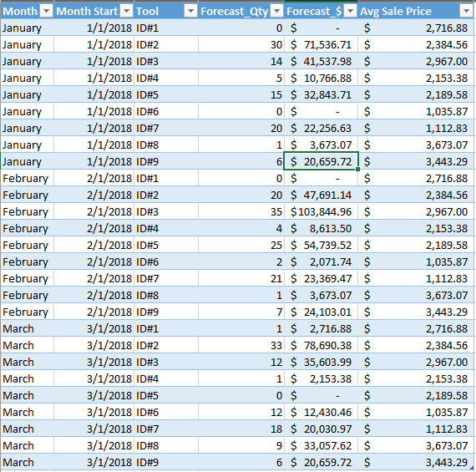Select the January ID#6 Avg Sale Price cell
The width and height of the screenshot is (476, 472).
click(416, 111)
